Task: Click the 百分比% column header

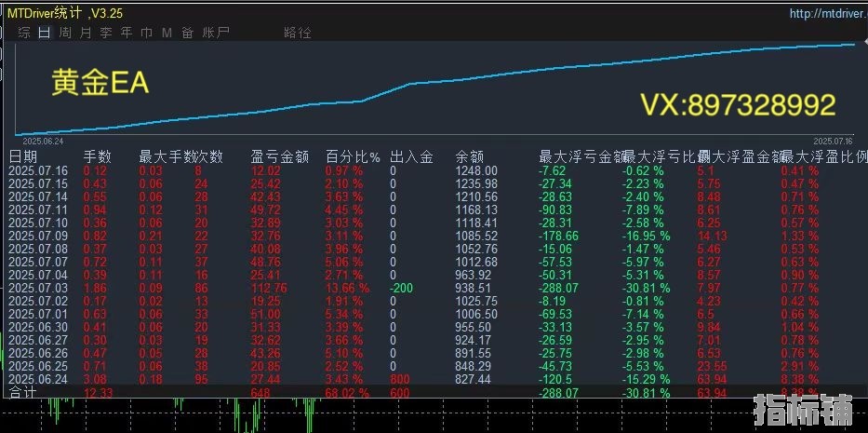Action: coord(353,156)
